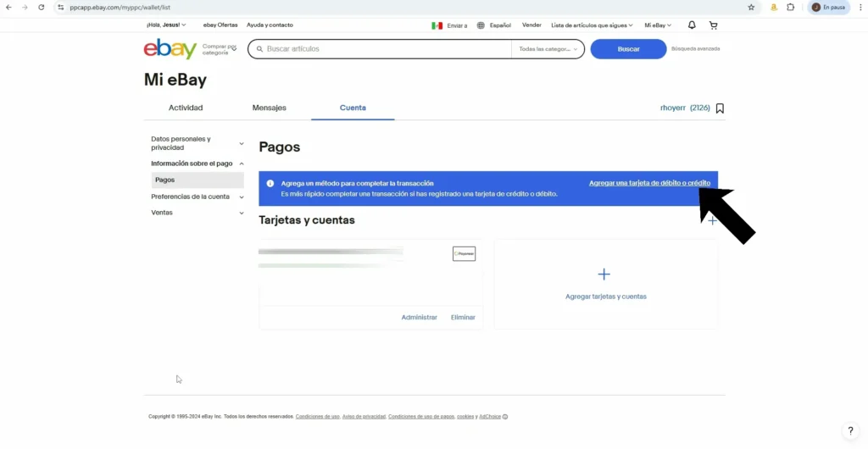Click the small plus next to Tarjetas y cuentas
Image resolution: width=868 pixels, height=449 pixels.
(712, 220)
